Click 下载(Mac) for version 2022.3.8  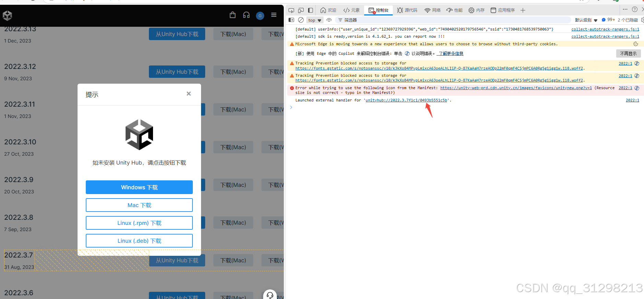point(233,223)
